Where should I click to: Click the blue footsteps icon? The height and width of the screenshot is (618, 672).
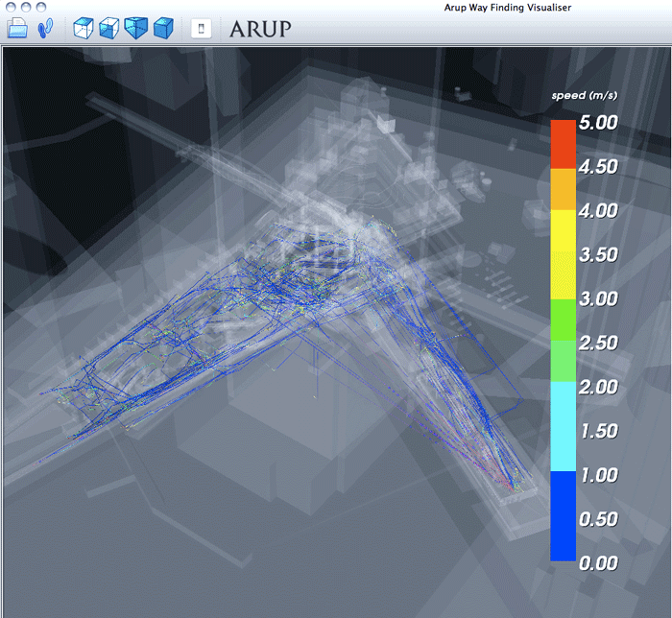[45, 28]
